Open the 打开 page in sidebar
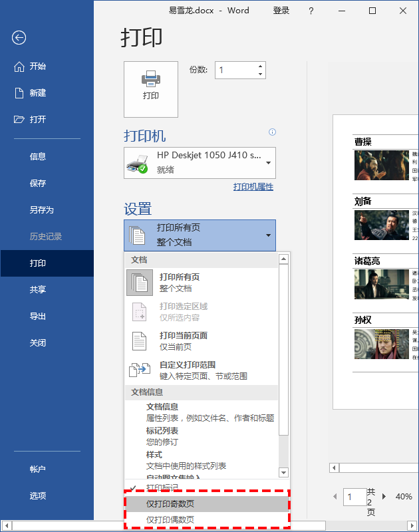The width and height of the screenshot is (419, 532). (47, 120)
